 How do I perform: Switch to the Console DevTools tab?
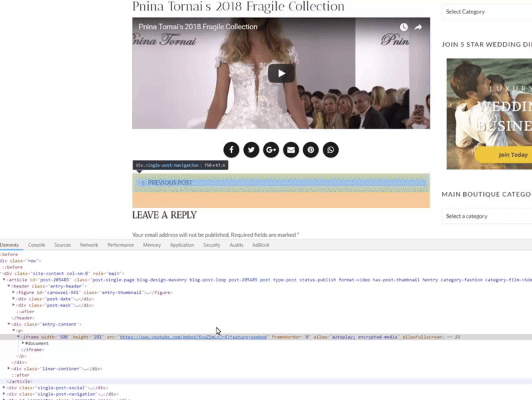coord(36,245)
